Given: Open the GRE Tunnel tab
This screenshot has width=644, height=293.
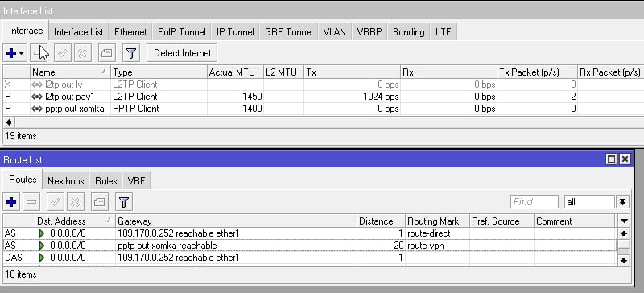Looking at the screenshot, I should tap(289, 32).
